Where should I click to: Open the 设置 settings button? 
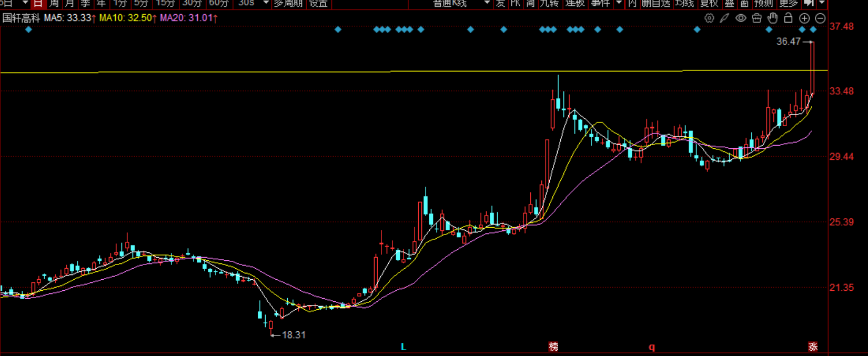click(x=318, y=3)
